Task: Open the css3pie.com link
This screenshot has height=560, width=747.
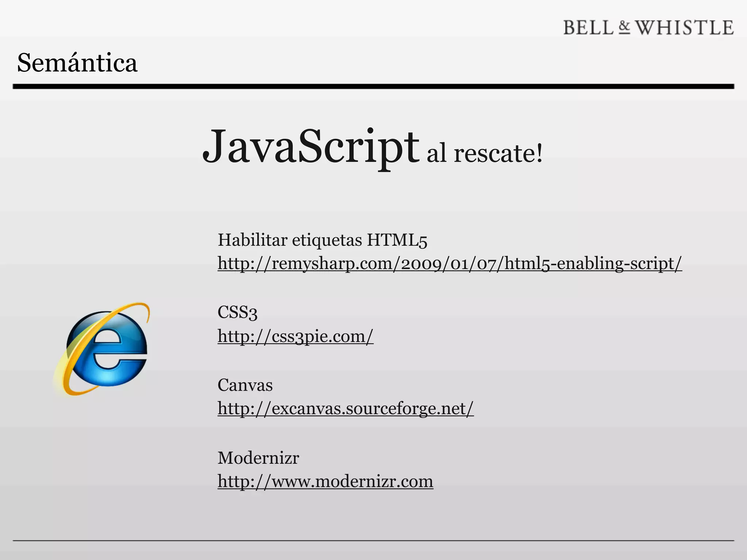Action: coord(295,336)
